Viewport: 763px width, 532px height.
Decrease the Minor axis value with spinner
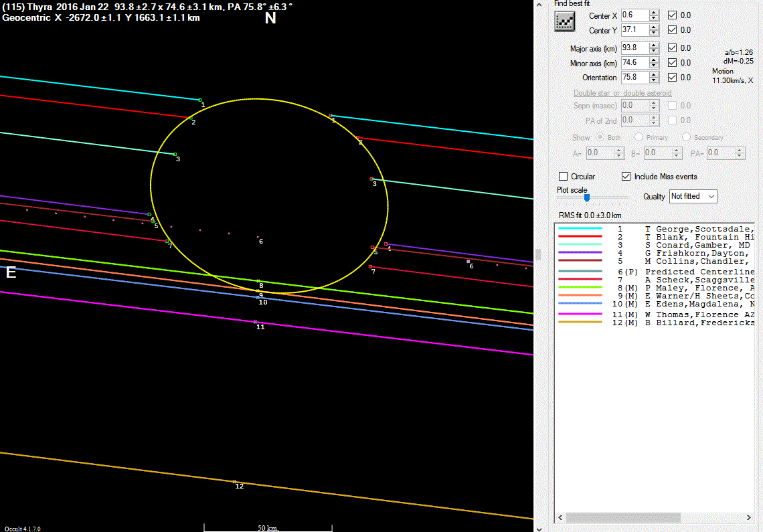point(655,66)
